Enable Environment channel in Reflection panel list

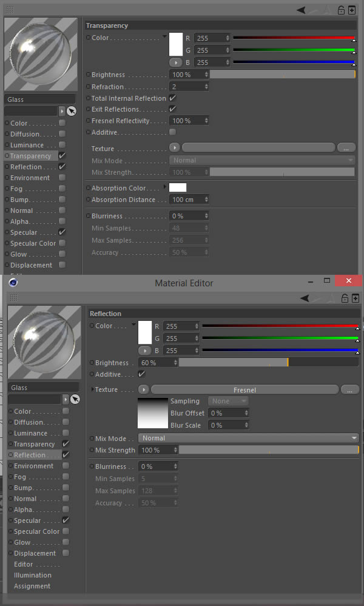click(66, 465)
